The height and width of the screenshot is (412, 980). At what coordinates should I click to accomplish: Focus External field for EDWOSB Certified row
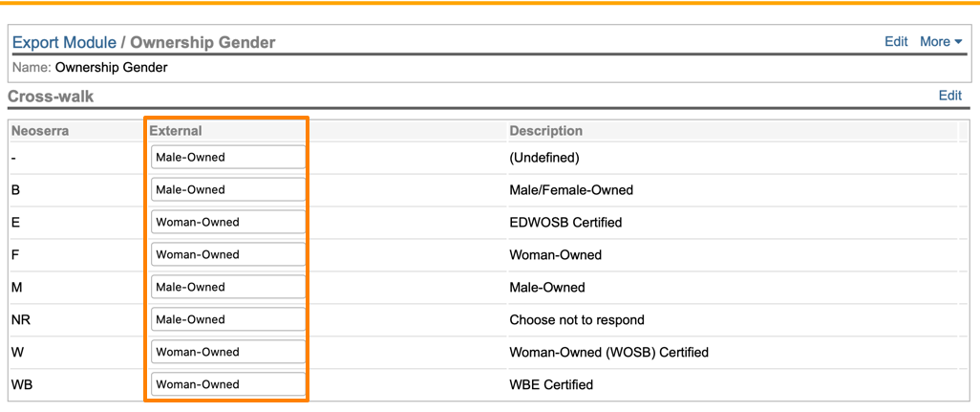pyautogui.click(x=227, y=223)
